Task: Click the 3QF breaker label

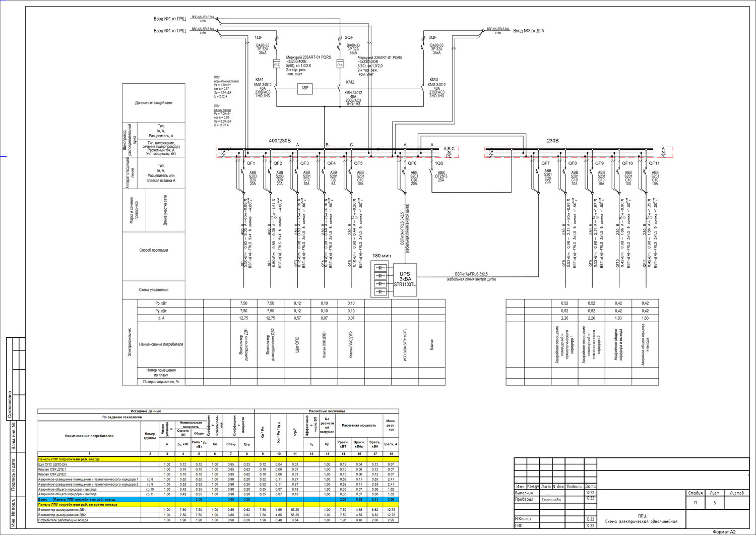Action: point(432,38)
